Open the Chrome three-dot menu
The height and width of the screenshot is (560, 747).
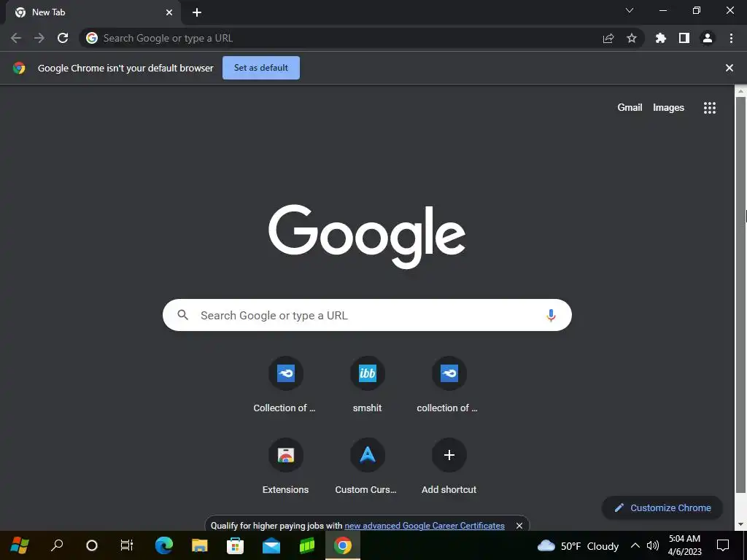coord(731,38)
